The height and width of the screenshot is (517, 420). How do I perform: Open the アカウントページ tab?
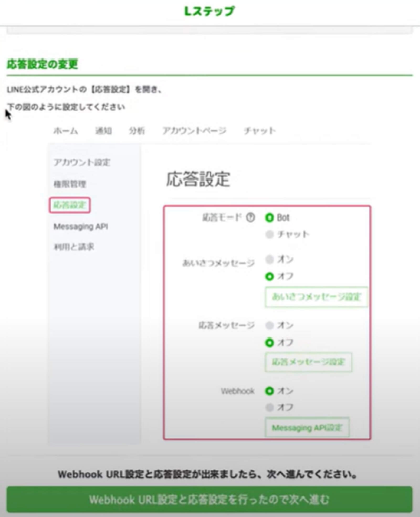point(194,130)
